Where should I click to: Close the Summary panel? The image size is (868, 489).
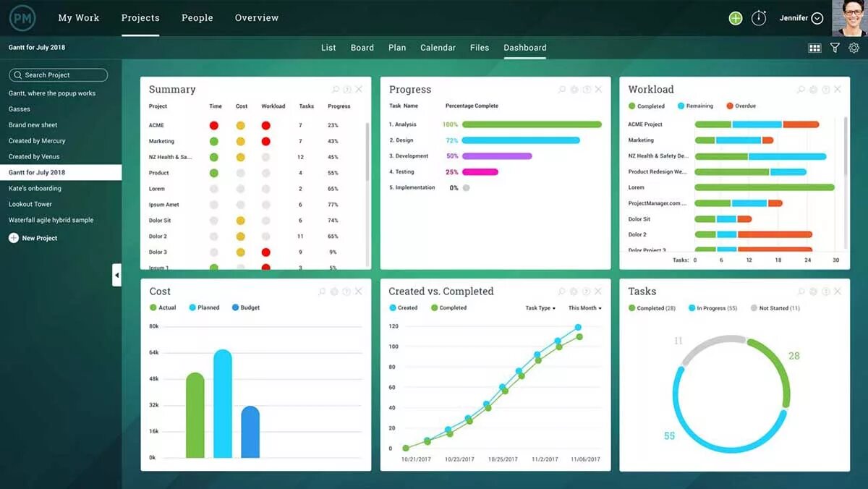click(359, 90)
